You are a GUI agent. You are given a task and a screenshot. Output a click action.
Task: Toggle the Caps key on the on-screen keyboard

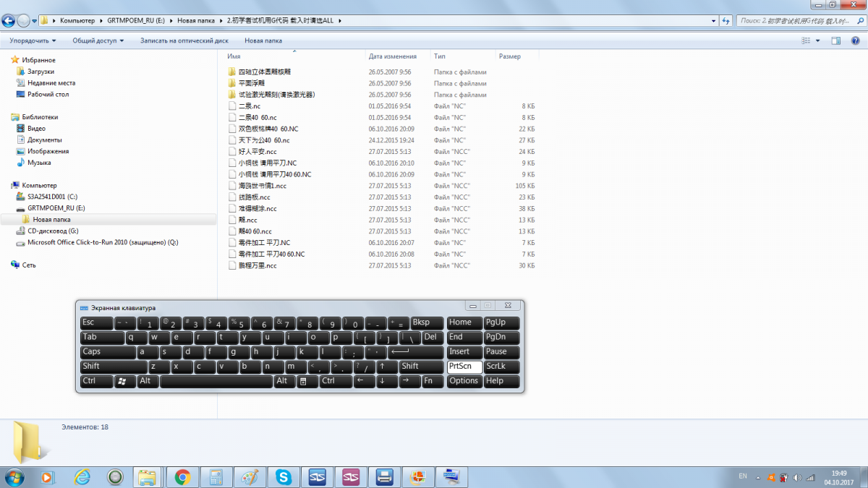coord(108,352)
